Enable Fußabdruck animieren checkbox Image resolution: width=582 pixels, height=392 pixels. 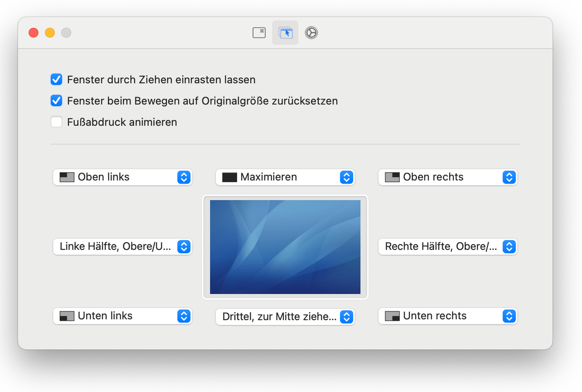pyautogui.click(x=57, y=122)
